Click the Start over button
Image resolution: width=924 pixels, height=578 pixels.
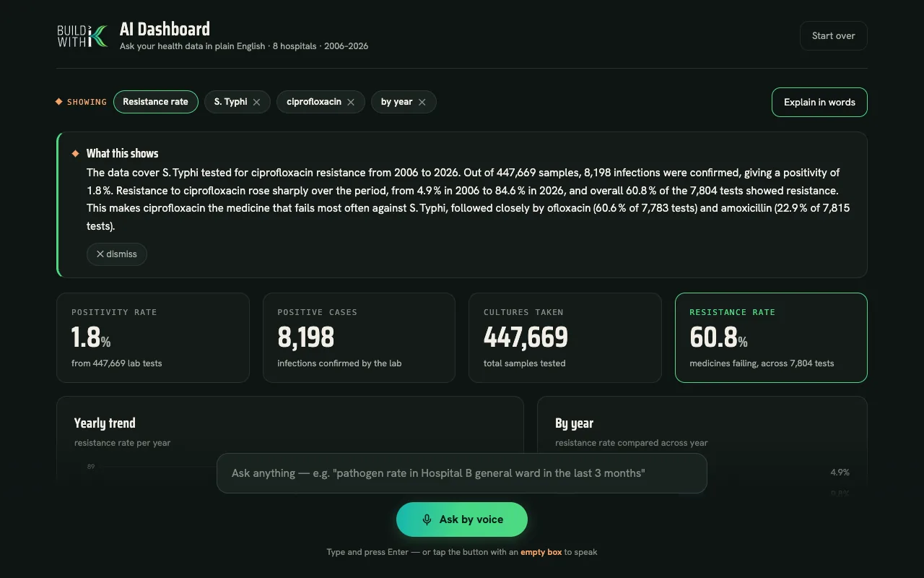[x=833, y=36]
